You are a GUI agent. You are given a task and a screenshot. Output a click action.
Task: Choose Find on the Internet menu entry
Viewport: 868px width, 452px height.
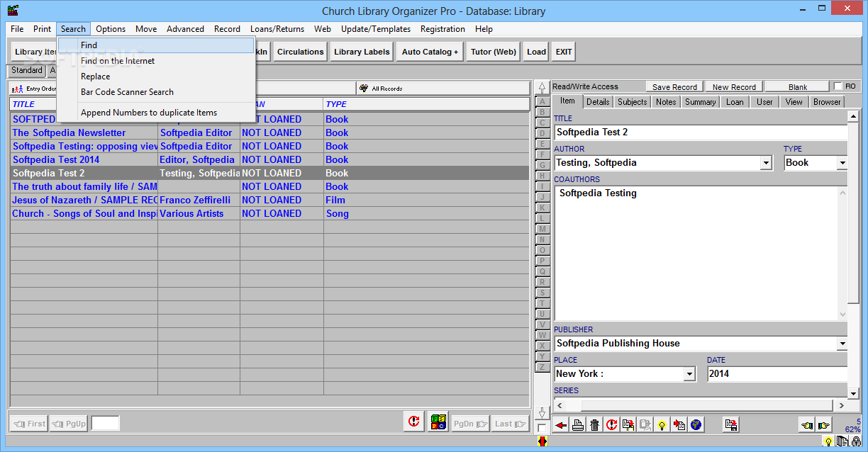[156, 61]
